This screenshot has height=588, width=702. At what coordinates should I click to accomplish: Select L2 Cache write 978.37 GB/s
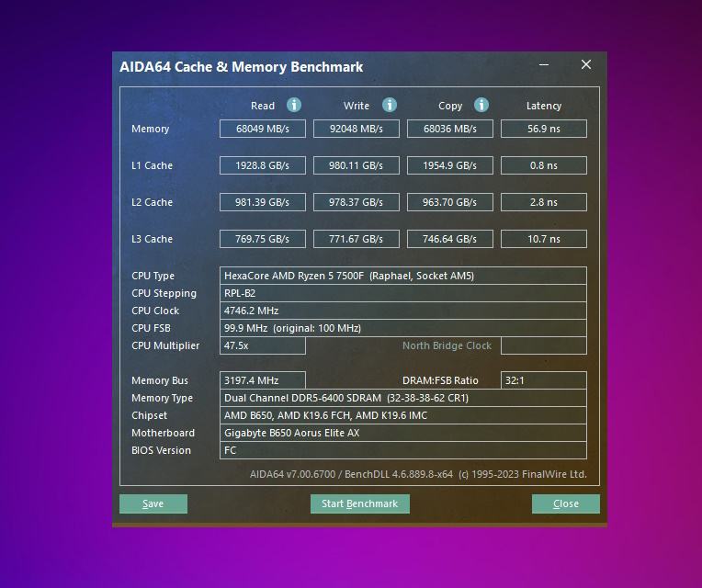pos(357,202)
